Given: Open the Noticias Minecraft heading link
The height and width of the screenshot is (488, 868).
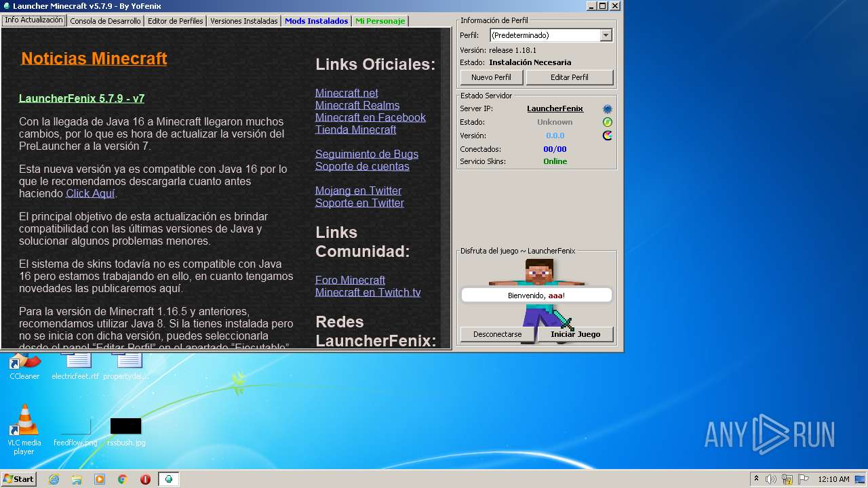Looking at the screenshot, I should coord(94,58).
